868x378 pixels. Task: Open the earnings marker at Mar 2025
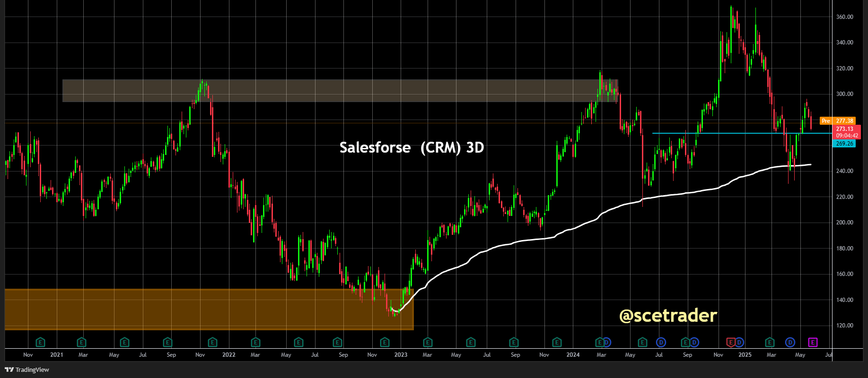pyautogui.click(x=770, y=342)
